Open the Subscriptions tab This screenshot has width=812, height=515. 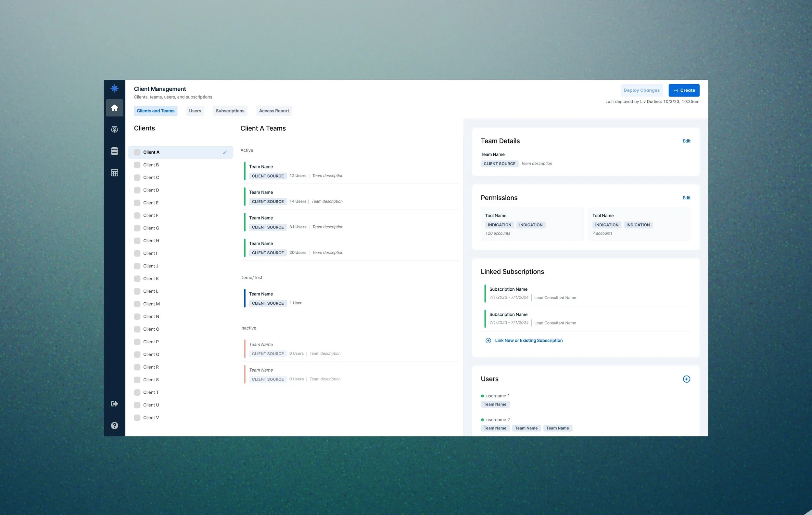(x=230, y=111)
